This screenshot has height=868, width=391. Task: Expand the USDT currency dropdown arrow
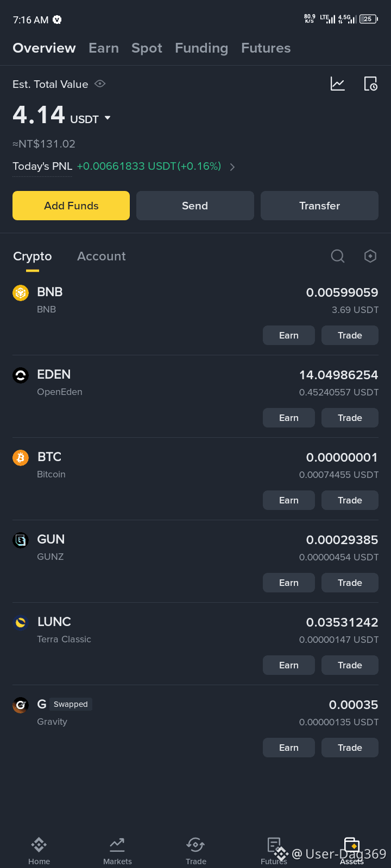pos(108,118)
